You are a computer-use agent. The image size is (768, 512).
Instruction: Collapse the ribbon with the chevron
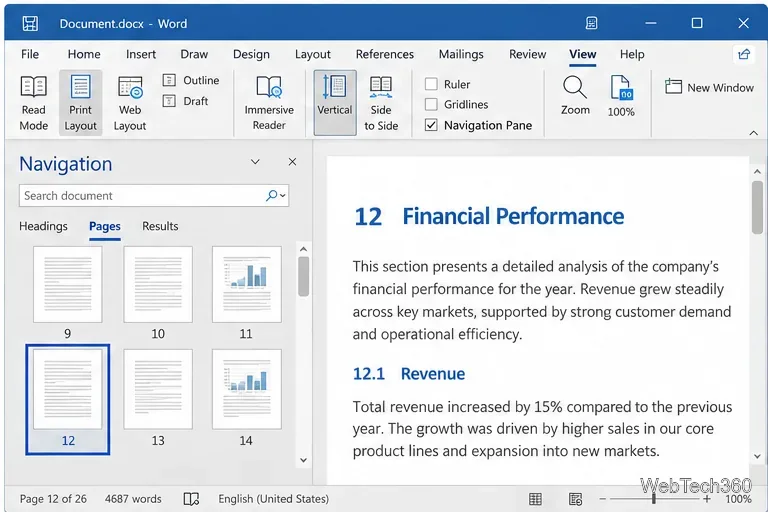753,133
